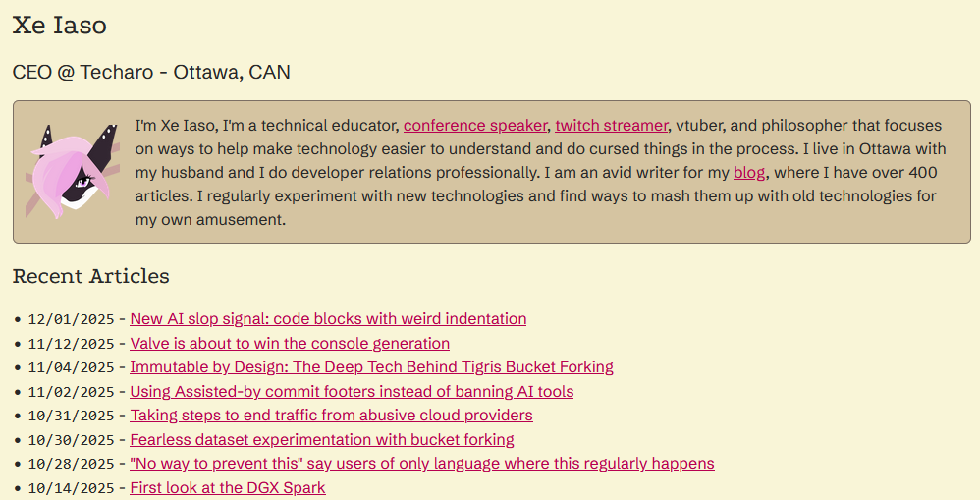
Task: Click the 10/14/2025 date label
Action: 71,488
